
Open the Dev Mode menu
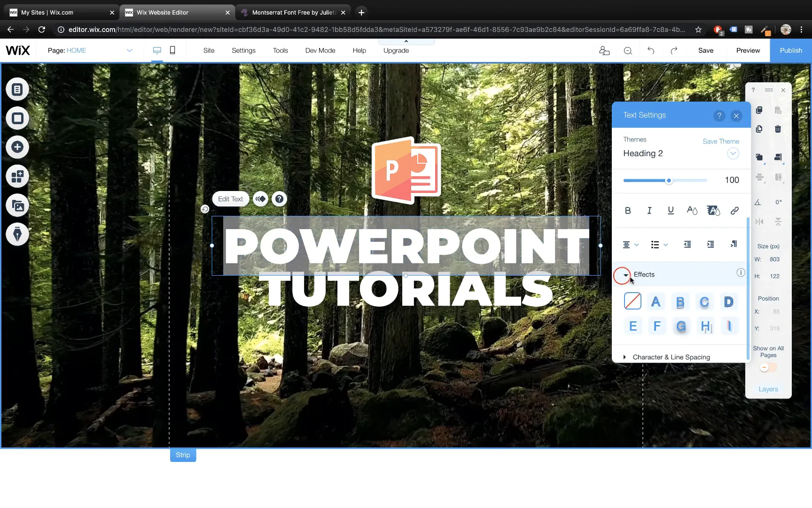tap(320, 50)
